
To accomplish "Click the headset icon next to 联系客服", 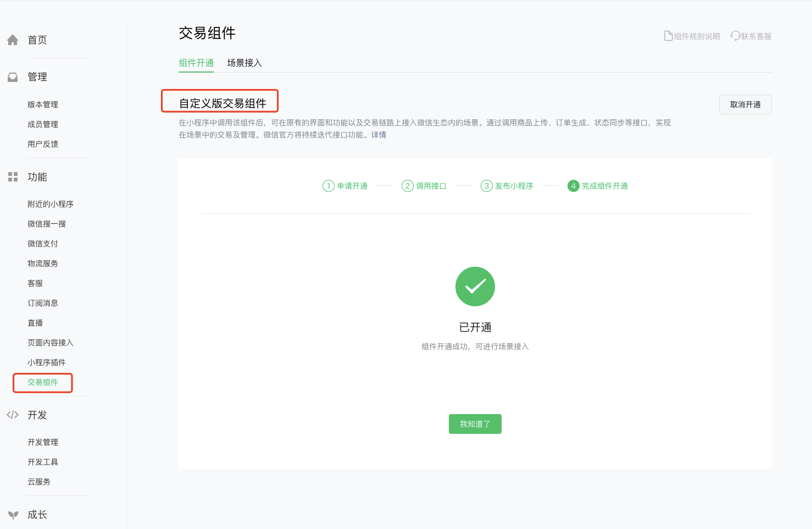I will click(x=735, y=36).
